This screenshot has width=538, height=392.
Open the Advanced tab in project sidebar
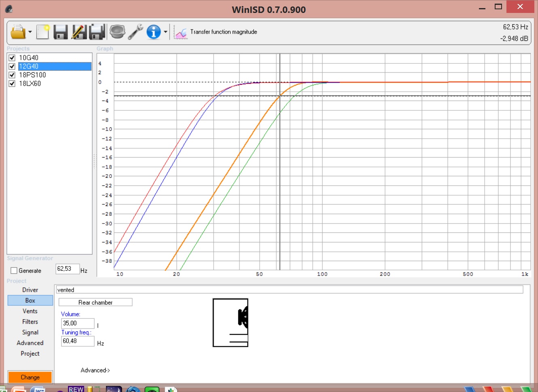coord(30,343)
